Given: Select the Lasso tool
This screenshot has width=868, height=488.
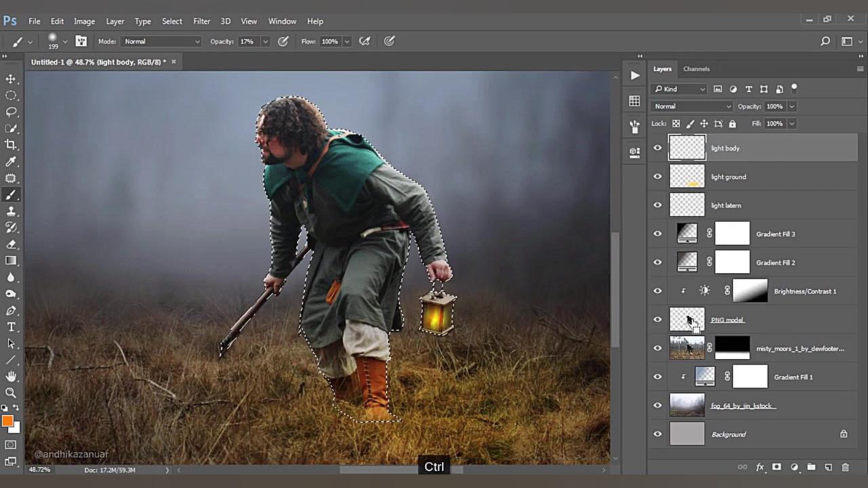Looking at the screenshot, I should tap(11, 112).
